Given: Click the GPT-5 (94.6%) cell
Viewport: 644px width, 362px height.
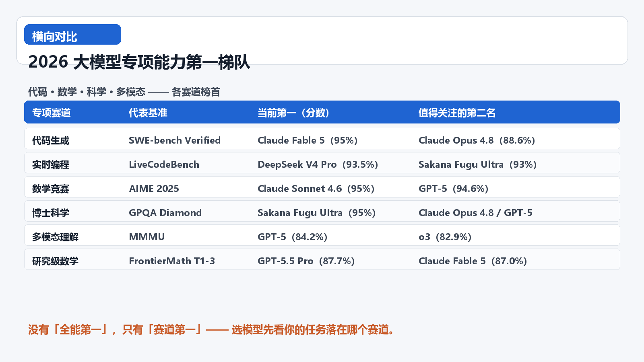Looking at the screenshot, I should tap(454, 189).
